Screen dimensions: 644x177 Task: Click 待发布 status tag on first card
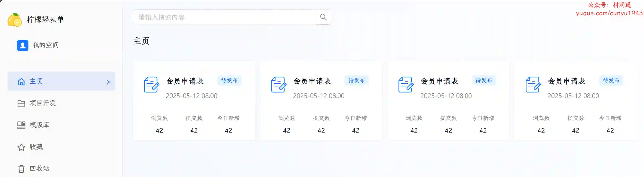point(229,81)
